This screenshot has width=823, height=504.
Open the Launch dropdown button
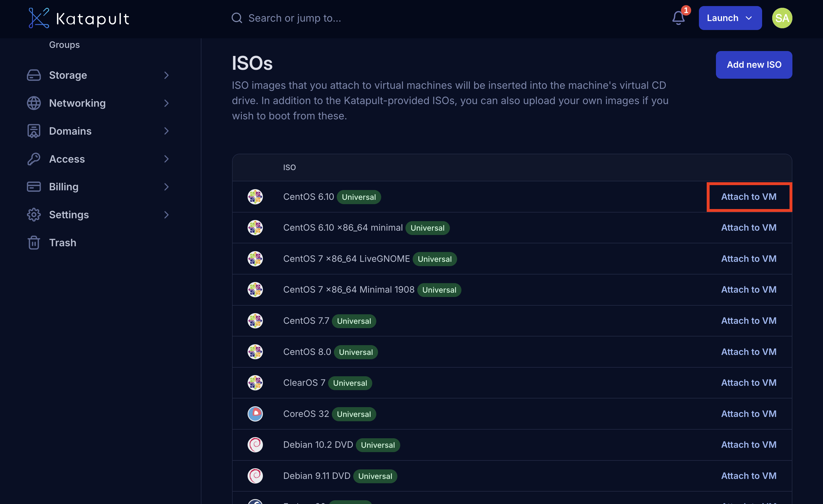click(730, 18)
